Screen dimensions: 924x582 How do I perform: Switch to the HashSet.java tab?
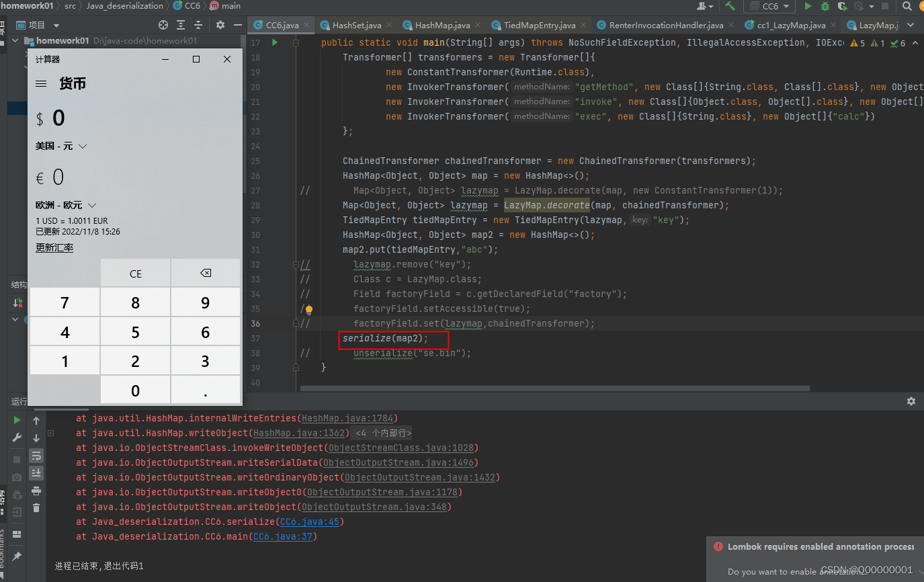358,25
